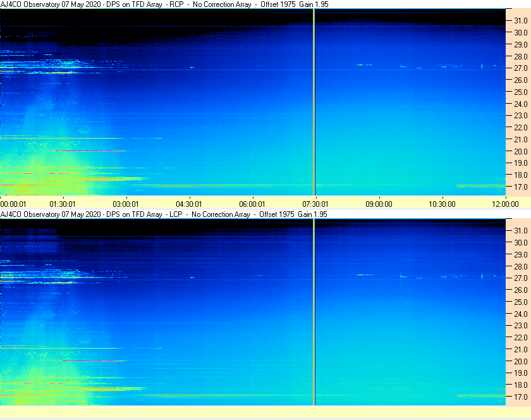This screenshot has height=420, width=531.
Task: Click the 19.0 frequency label on RCP axis
Action: (x=521, y=163)
